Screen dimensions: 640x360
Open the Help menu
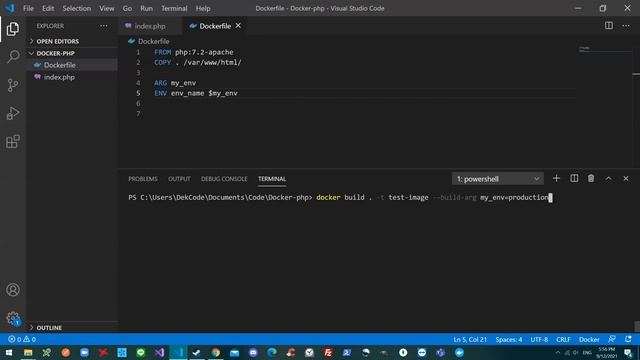coord(203,8)
